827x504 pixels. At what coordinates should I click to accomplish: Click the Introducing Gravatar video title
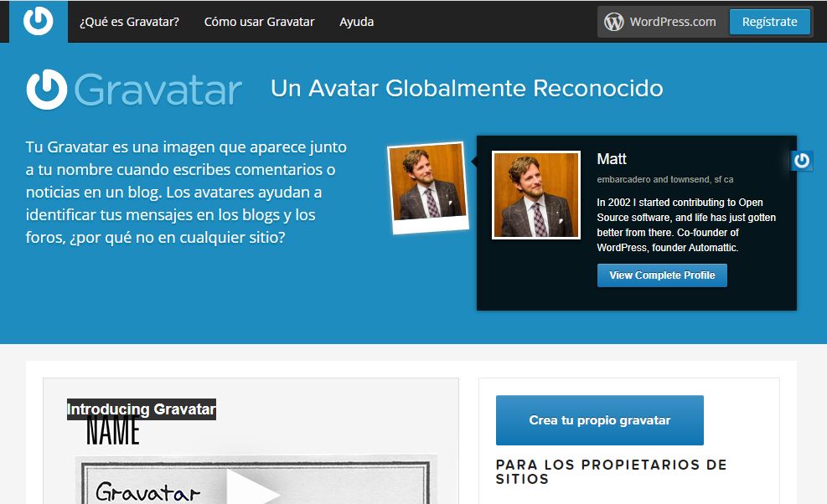142,409
